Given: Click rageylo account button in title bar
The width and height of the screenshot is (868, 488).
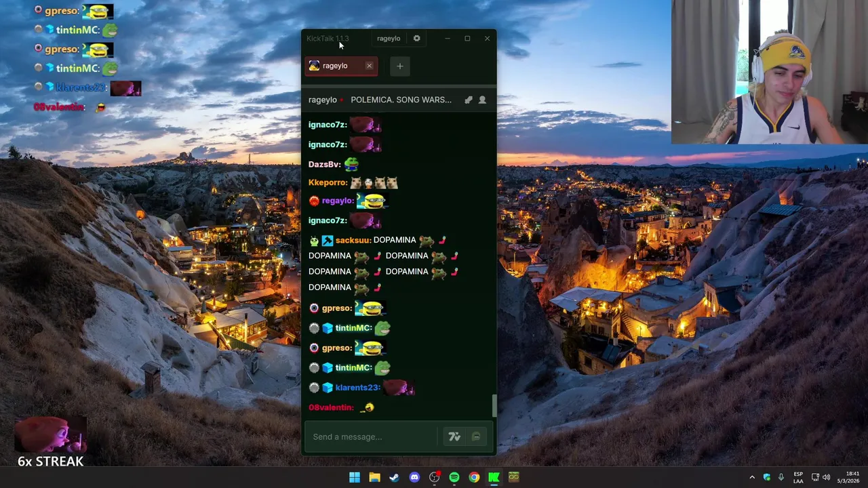Looking at the screenshot, I should tap(389, 39).
